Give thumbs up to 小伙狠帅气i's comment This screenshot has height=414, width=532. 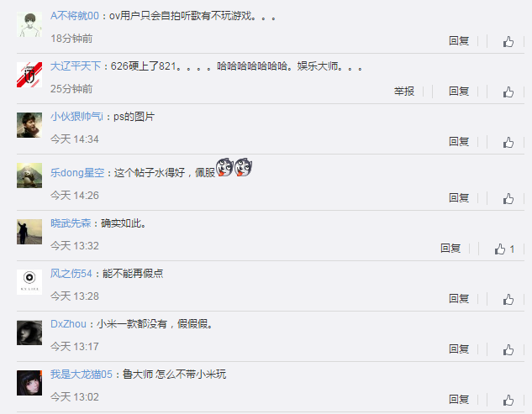(x=508, y=142)
